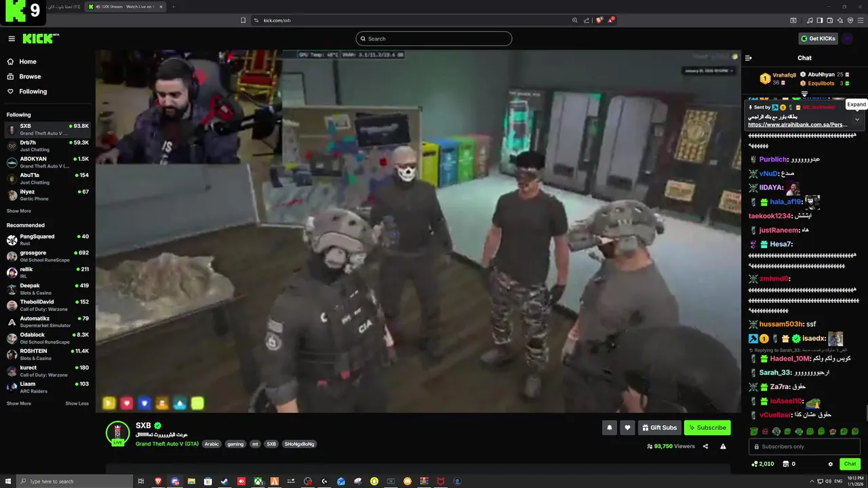The image size is (868, 488).
Task: Click the green Subscribe button
Action: pyautogui.click(x=707, y=428)
